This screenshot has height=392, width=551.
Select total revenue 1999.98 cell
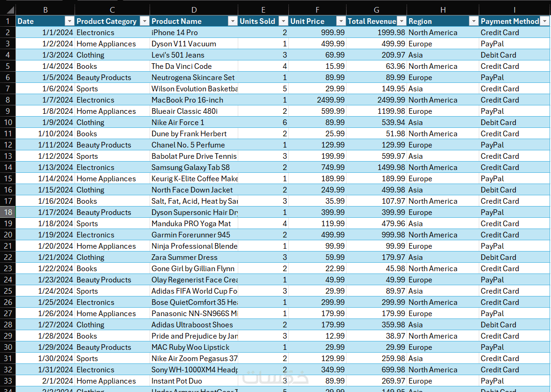[x=377, y=33]
